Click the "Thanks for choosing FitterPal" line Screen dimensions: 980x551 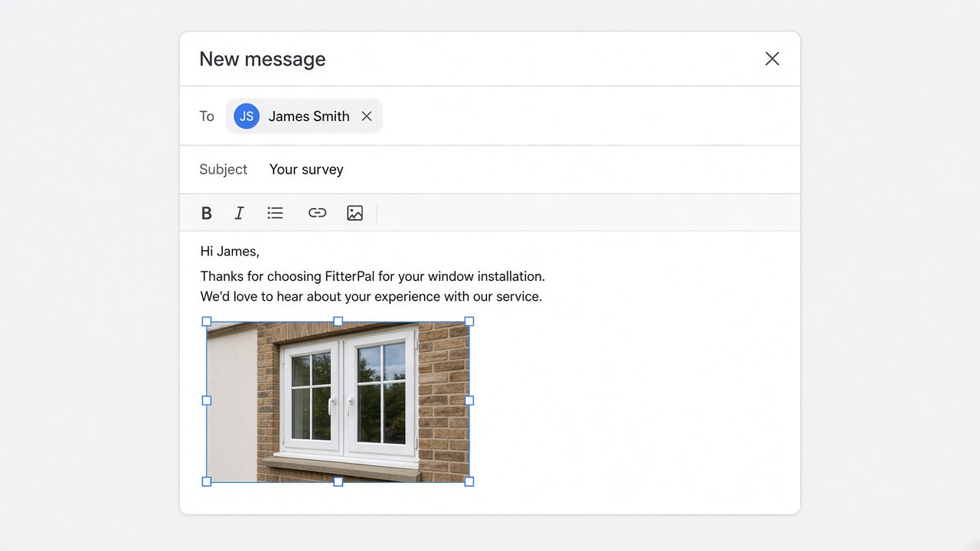373,276
